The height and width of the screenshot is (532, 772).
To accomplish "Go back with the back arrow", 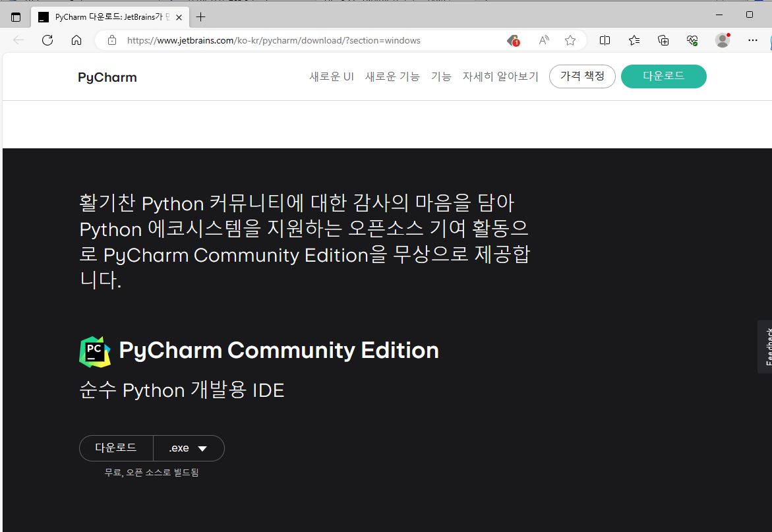I will [18, 40].
